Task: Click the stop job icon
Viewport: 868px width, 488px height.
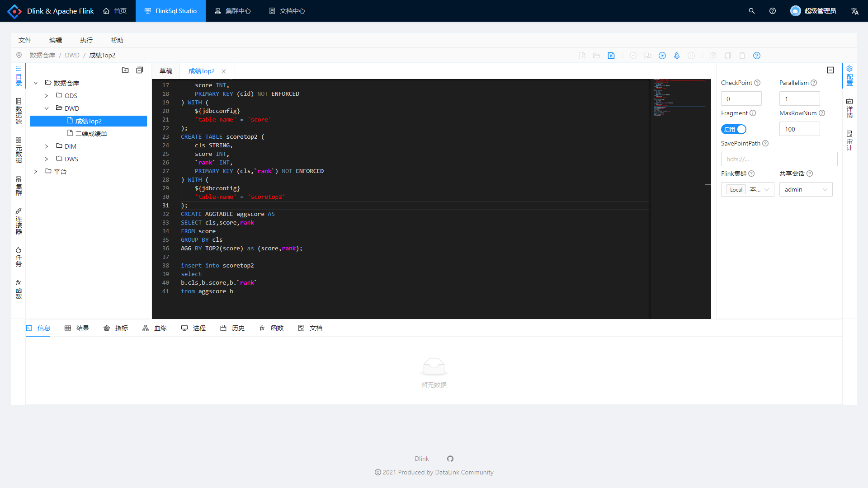Action: click(x=691, y=56)
